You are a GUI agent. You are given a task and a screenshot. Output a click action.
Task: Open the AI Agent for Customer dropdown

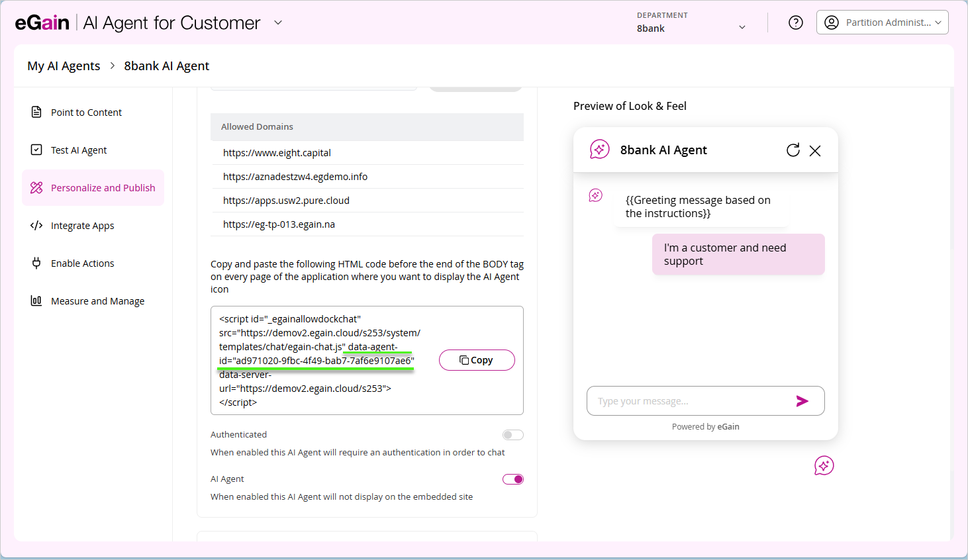tap(277, 22)
